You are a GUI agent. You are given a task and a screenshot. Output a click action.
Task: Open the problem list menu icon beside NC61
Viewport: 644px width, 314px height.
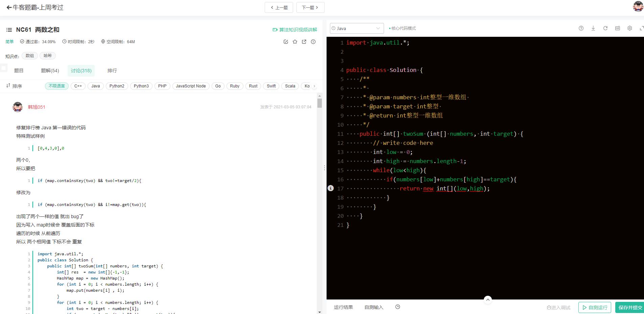(9, 30)
